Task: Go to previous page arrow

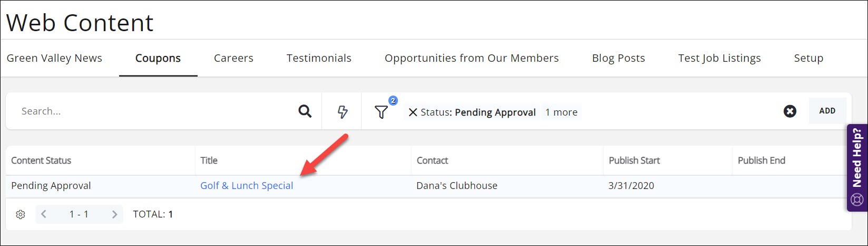Action: pos(44,214)
